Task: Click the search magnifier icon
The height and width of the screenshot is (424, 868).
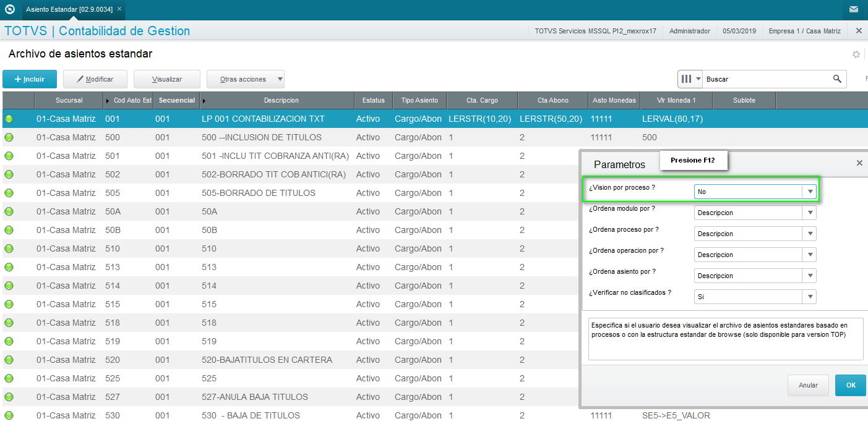Action: pos(837,78)
